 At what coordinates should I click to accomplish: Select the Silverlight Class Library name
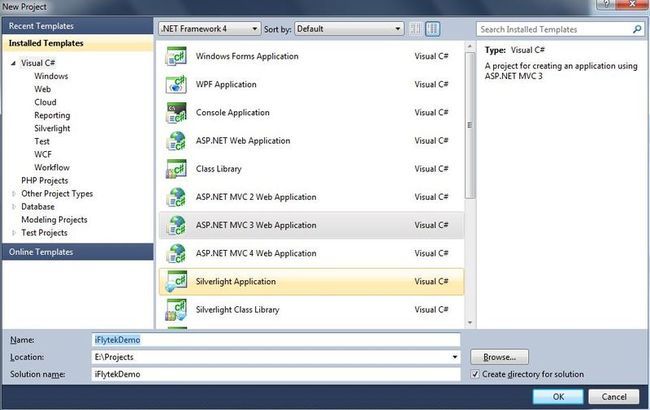pyautogui.click(x=238, y=310)
